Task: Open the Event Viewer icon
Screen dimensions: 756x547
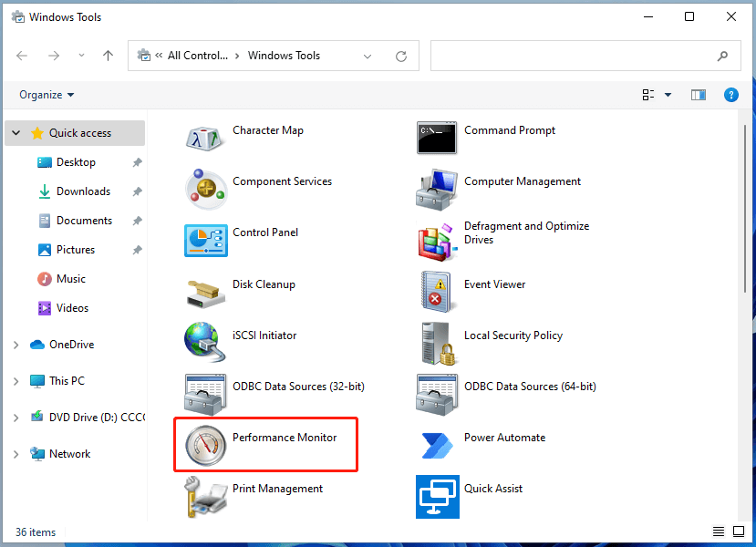Action: pyautogui.click(x=437, y=292)
